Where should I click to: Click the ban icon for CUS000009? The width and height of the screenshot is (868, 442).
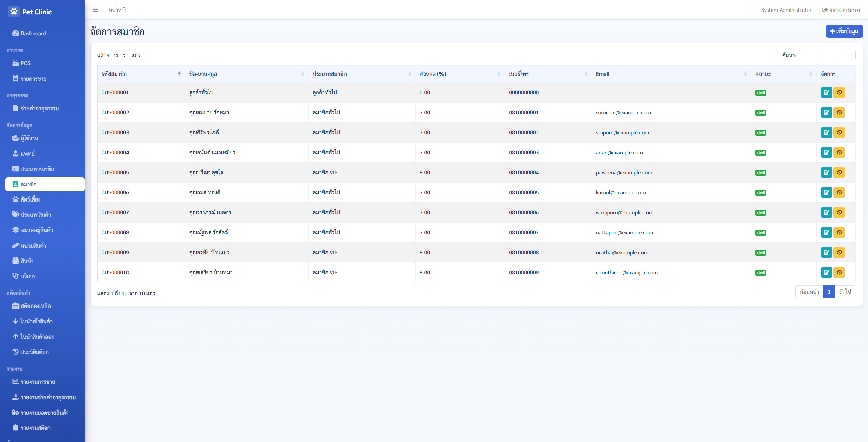tap(839, 252)
